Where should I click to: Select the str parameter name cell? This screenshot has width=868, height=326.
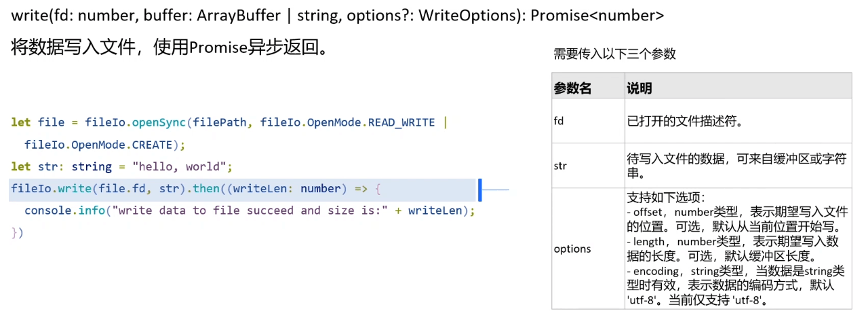tap(588, 166)
